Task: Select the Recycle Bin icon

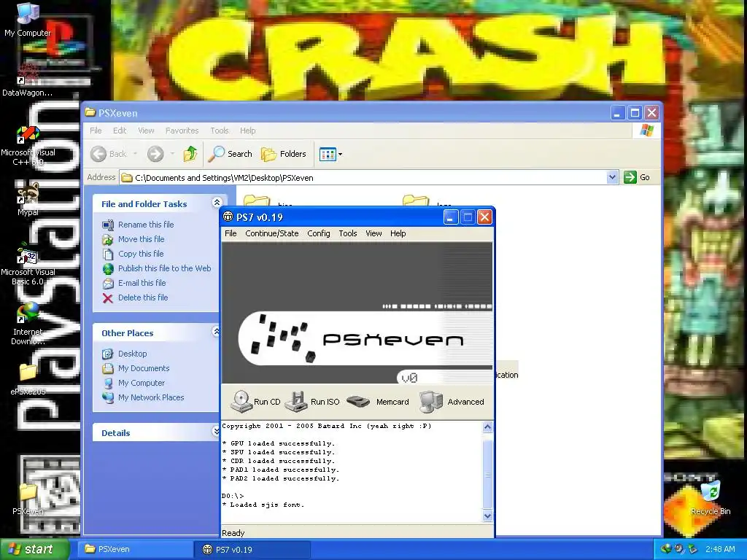Action: (711, 497)
